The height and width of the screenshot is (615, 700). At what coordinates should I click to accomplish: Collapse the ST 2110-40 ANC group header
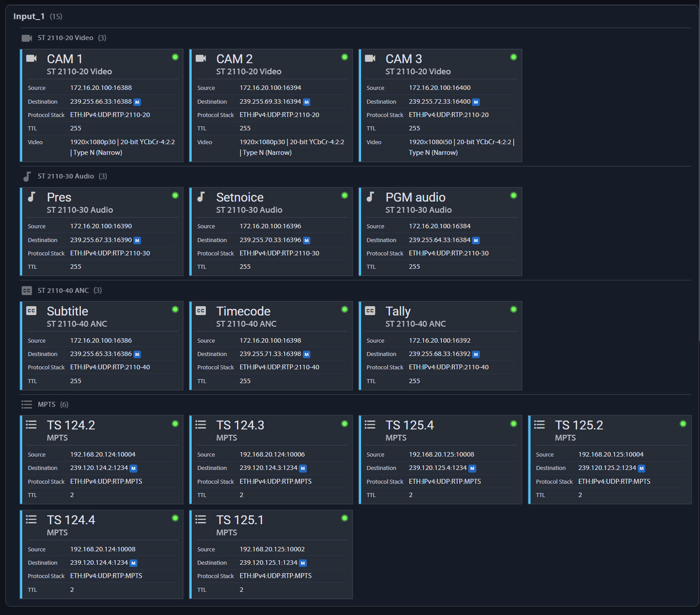62,291
